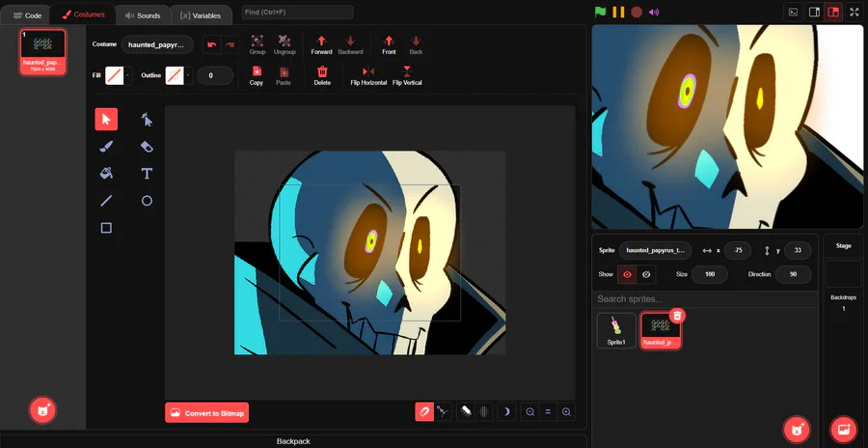Image resolution: width=868 pixels, height=448 pixels.
Task: Select the Brush tool
Action: click(106, 147)
